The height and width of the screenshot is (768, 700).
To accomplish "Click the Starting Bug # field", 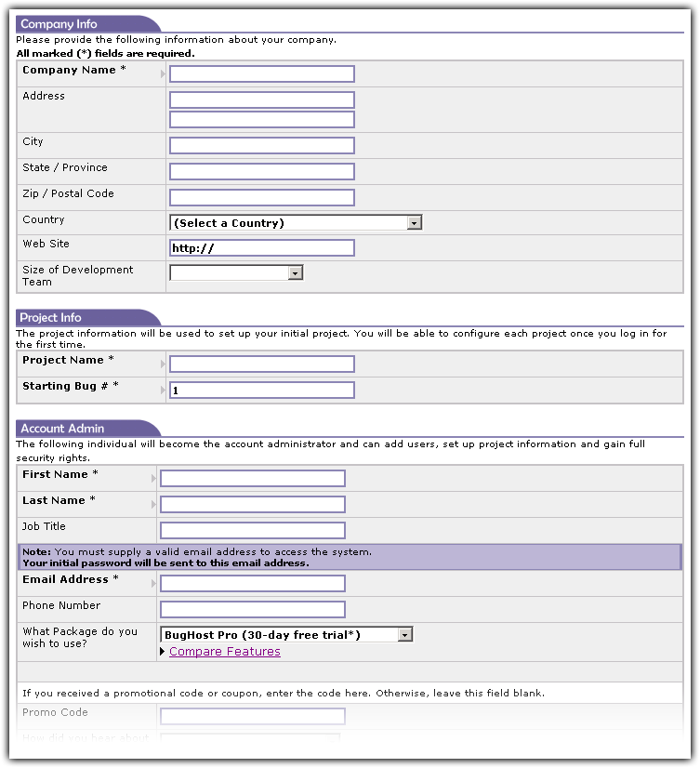I will (261, 391).
